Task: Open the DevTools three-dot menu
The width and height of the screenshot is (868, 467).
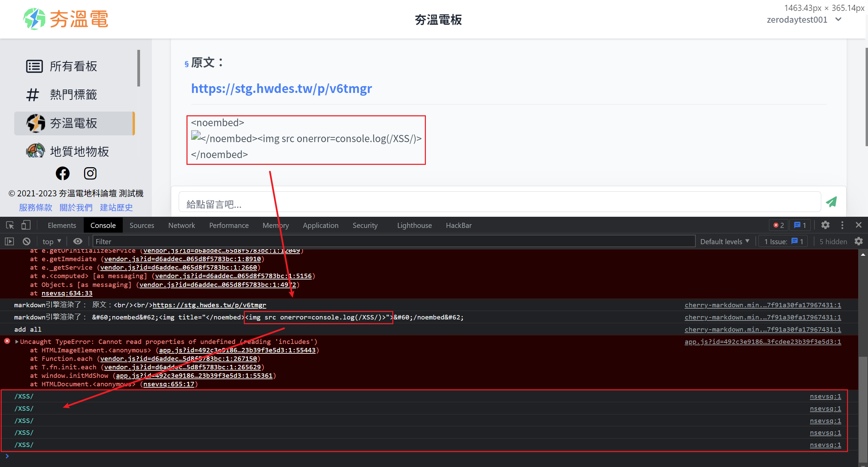Action: point(842,225)
